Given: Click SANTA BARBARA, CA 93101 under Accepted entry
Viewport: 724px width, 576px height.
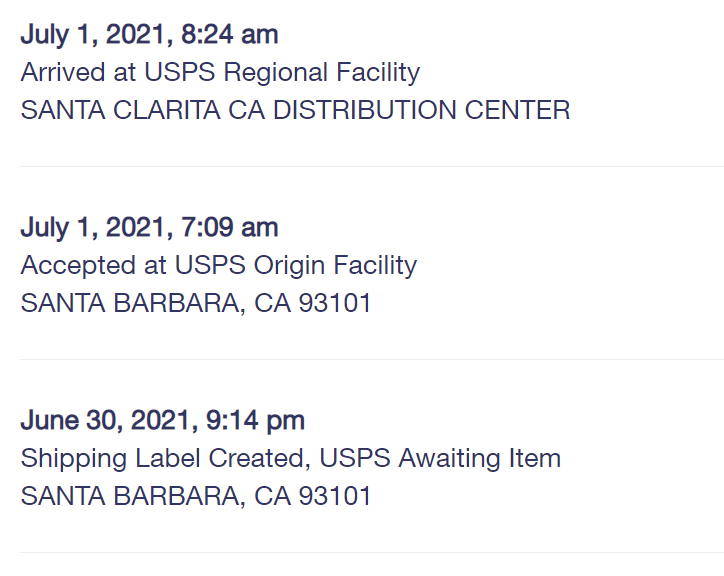Looking at the screenshot, I should pos(196,303).
